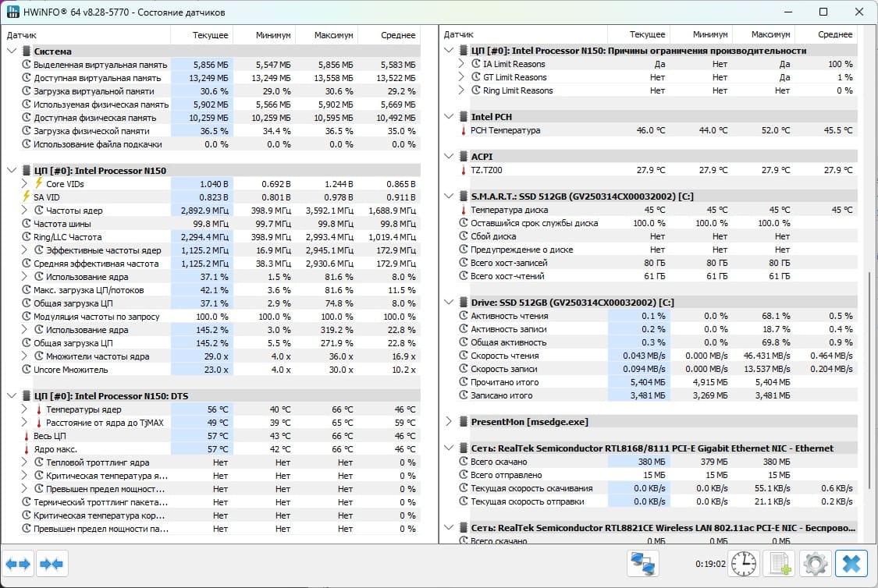Collapse the Intel PCH group
This screenshot has width=878, height=588.
coord(449,116)
